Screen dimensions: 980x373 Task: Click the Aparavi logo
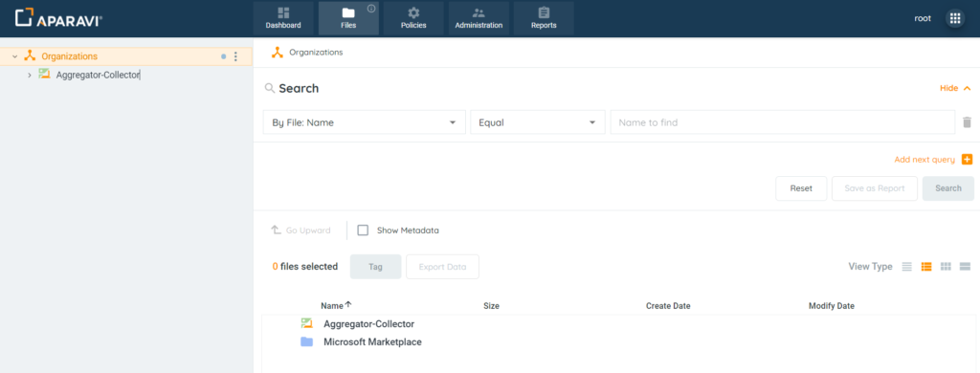[x=58, y=18]
